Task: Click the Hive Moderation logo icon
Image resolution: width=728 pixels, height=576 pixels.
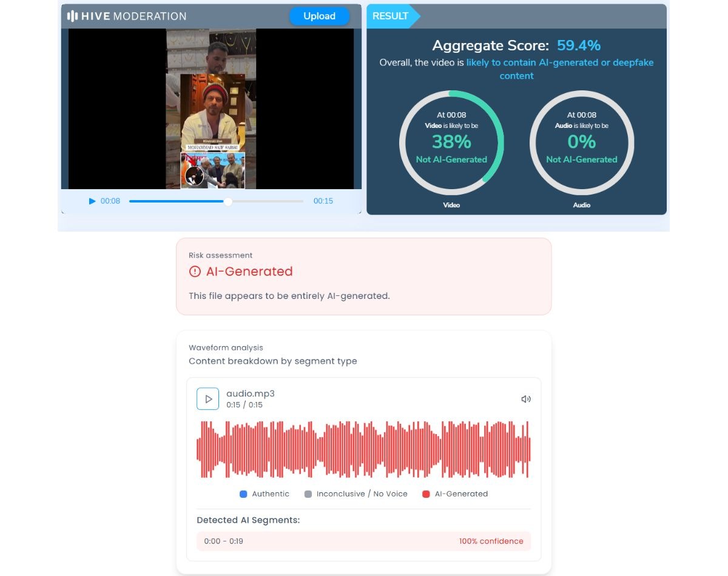Action: coord(72,16)
